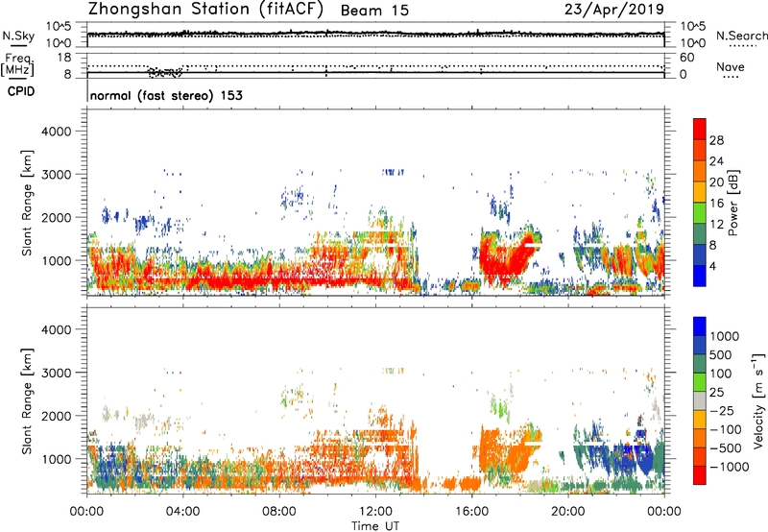Select the N.Search legend label
The width and height of the screenshot is (768, 532).
[741, 36]
